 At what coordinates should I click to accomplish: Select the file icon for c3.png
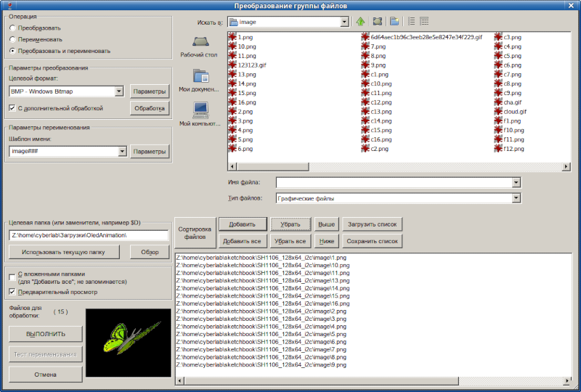coord(498,37)
